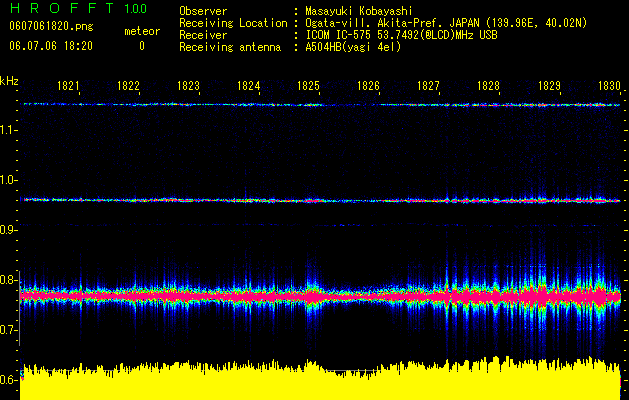Click the 1822 time marker
Image resolution: width=629 pixels, height=400 pixels.
[x=128, y=86]
